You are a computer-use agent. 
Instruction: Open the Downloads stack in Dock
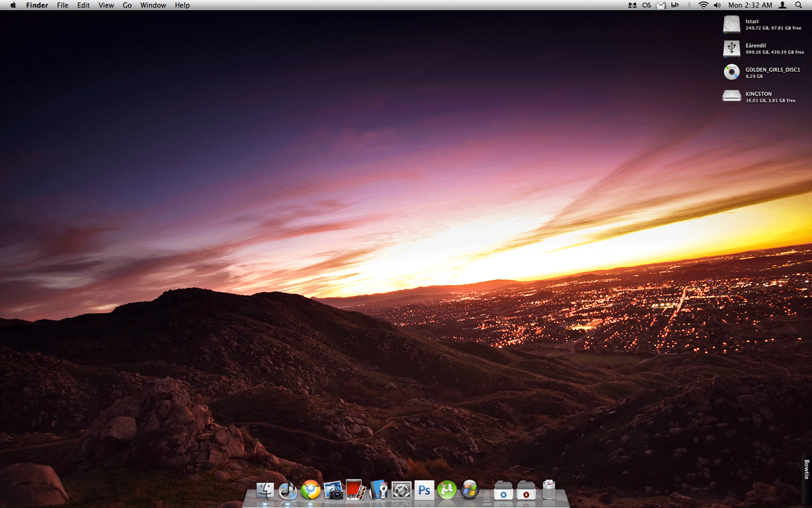coord(526,490)
